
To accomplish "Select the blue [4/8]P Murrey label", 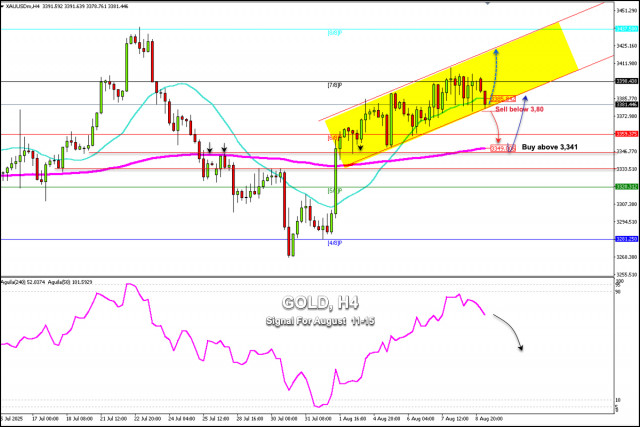I will point(334,243).
